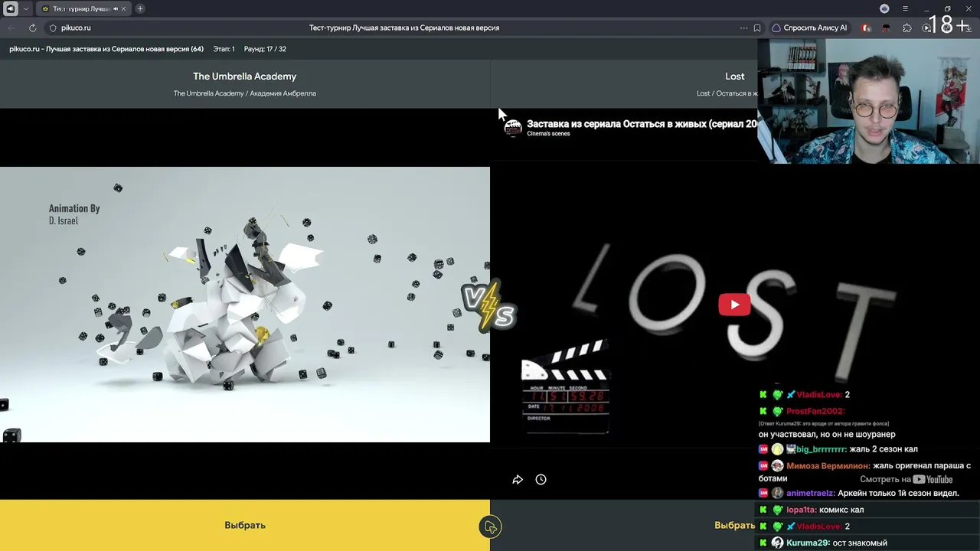Click the YouTube share arrow icon
Image resolution: width=980 pixels, height=551 pixels.
518,480
